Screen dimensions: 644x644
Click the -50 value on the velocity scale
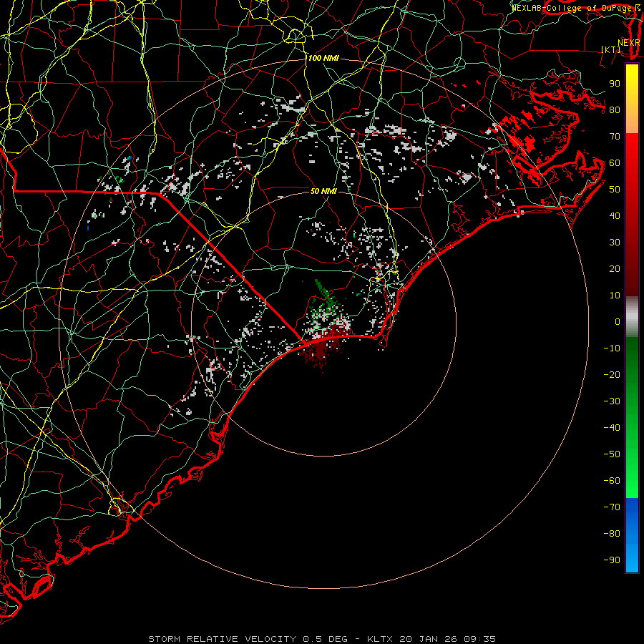pyautogui.click(x=612, y=454)
